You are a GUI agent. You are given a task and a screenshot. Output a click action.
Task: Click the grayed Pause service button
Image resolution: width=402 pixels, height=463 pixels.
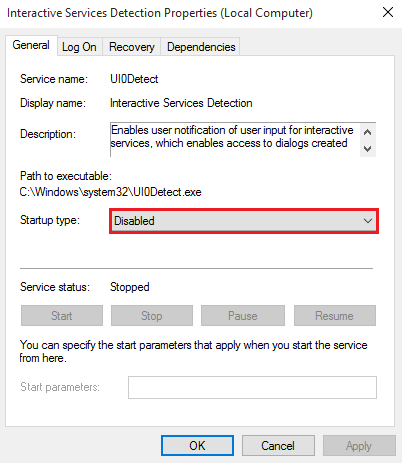click(243, 316)
